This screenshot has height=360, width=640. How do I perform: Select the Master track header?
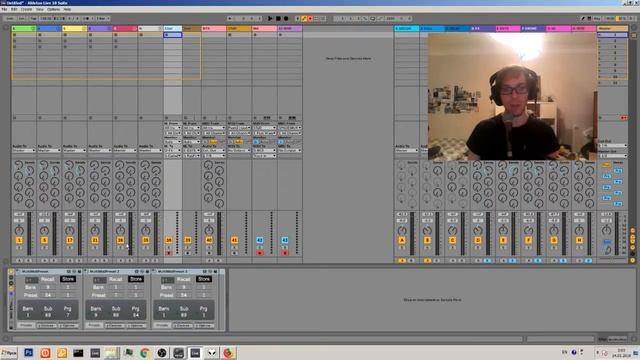[612, 29]
